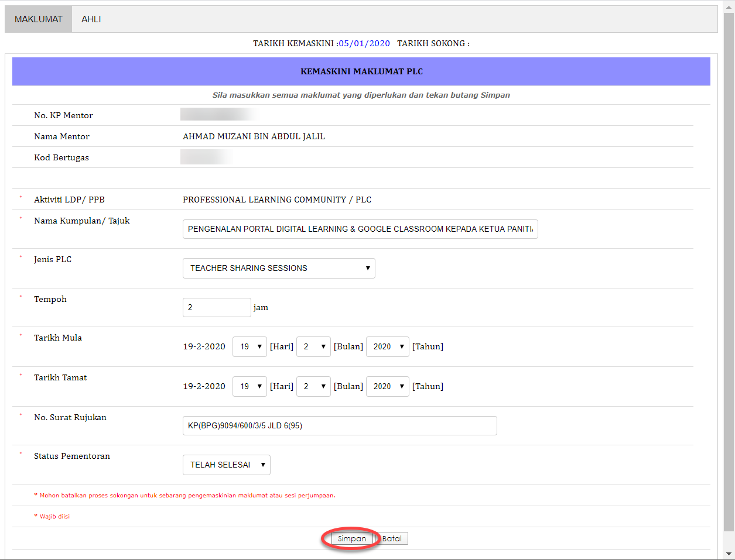The image size is (735, 560).
Task: Click PROFESSIONAL LEARNING COMMUNITY / PLC text
Action: click(277, 200)
